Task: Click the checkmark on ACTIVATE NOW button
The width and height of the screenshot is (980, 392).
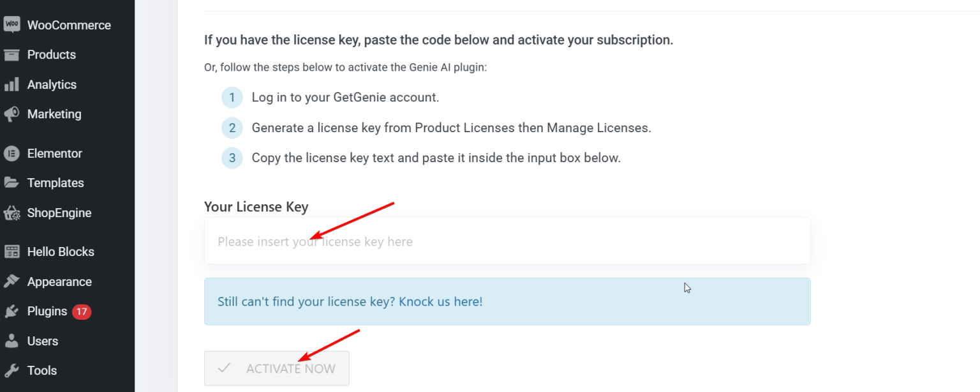Action: pos(225,368)
